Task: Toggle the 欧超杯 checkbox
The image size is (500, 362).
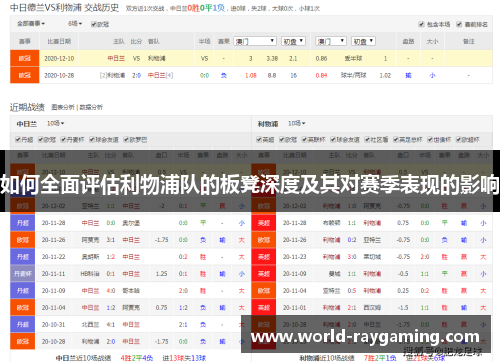Action: (459, 140)
